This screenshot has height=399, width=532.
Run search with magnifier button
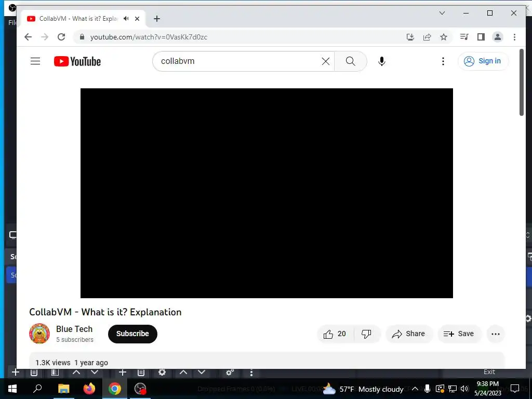click(x=351, y=61)
